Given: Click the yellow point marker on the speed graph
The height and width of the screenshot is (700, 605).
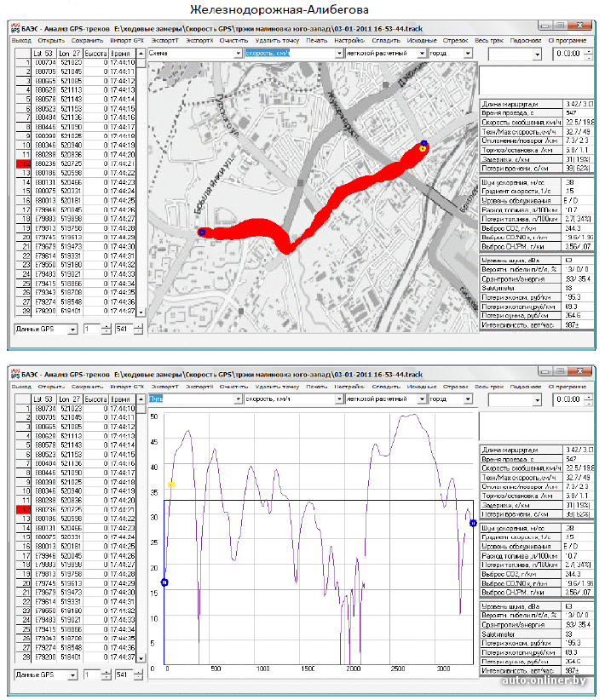Looking at the screenshot, I should [x=171, y=485].
